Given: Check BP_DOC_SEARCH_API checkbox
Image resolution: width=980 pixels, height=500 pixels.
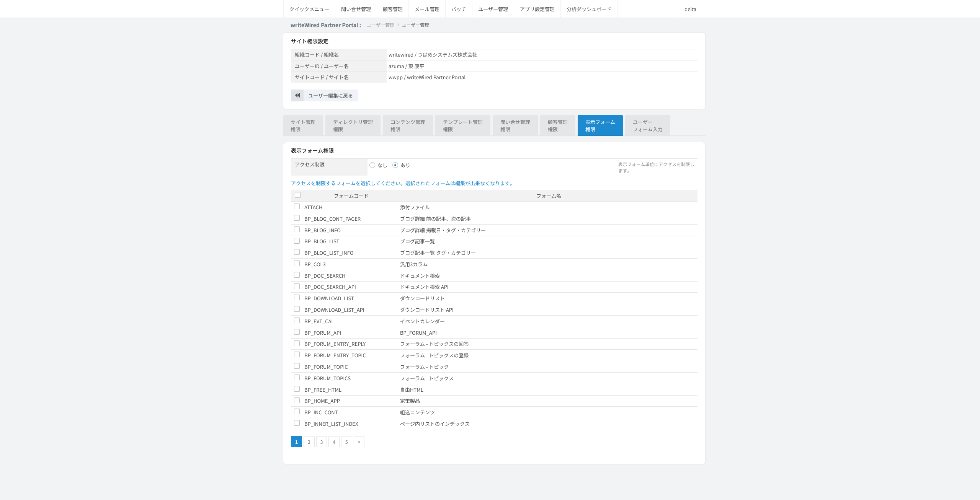Looking at the screenshot, I should pos(297,286).
